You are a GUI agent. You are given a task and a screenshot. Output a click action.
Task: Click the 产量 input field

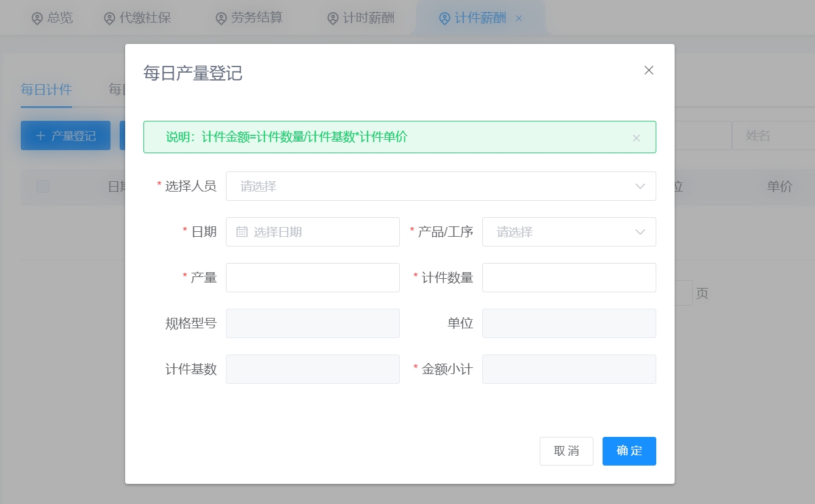tap(313, 277)
